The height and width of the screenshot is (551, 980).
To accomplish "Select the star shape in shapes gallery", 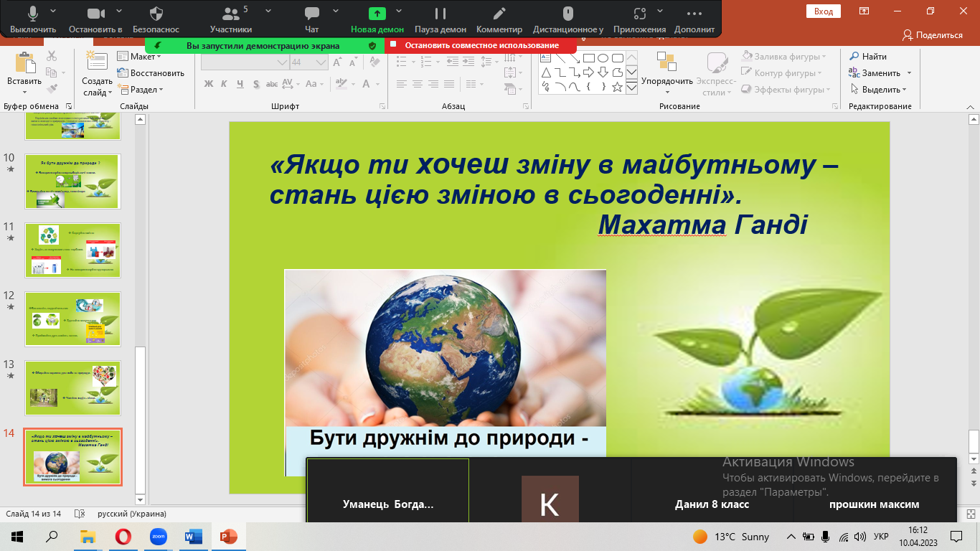I will [618, 87].
